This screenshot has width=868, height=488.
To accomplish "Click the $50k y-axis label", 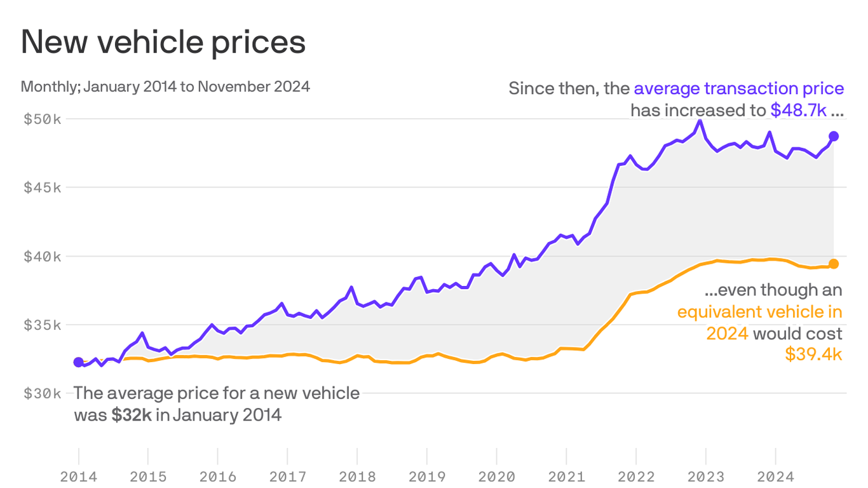I will point(43,119).
